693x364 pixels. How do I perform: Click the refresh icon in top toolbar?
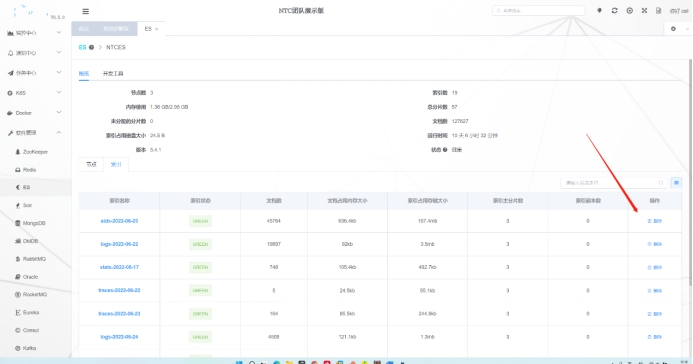point(614,11)
